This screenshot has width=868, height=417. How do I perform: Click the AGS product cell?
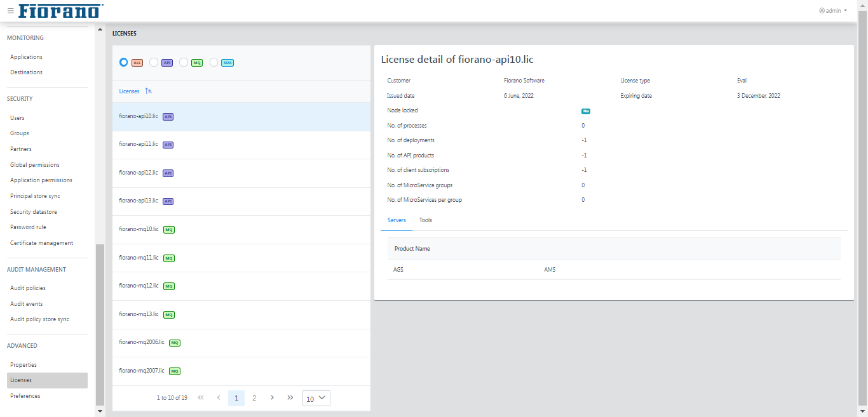[x=398, y=270]
